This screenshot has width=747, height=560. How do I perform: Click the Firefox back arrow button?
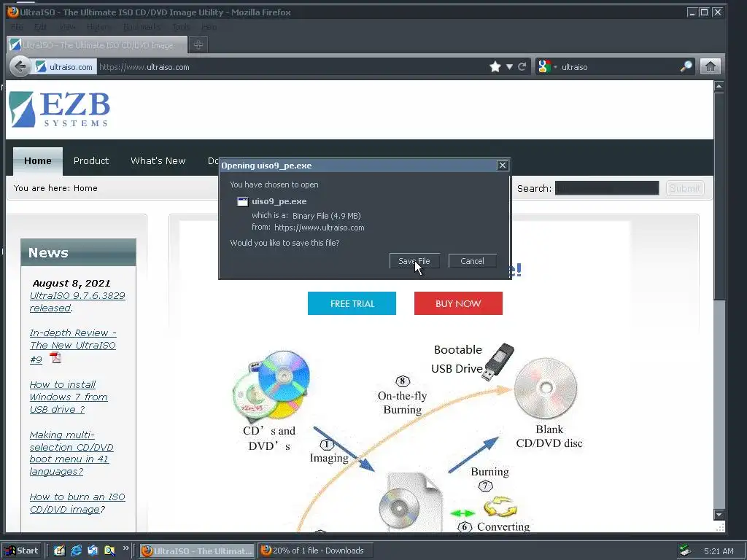[20, 66]
